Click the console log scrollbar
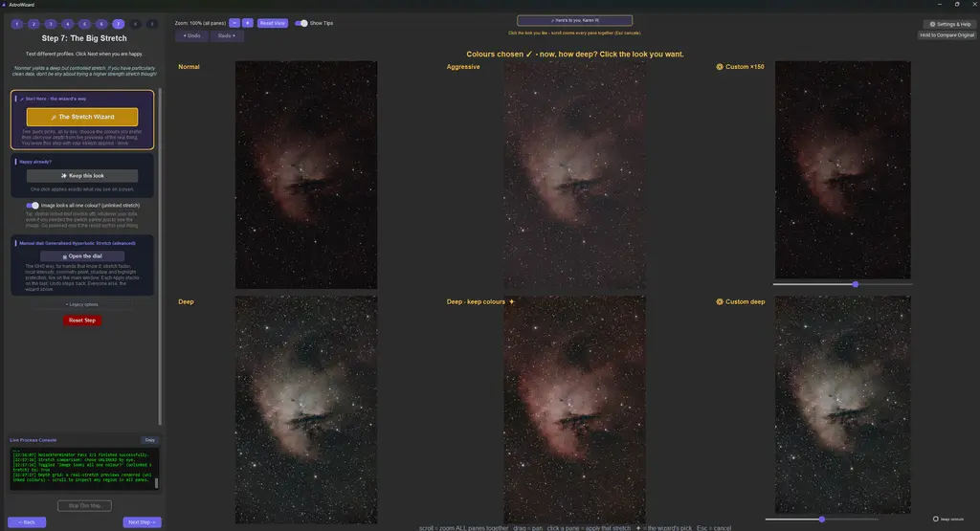This screenshot has width=980, height=531. pyautogui.click(x=156, y=483)
